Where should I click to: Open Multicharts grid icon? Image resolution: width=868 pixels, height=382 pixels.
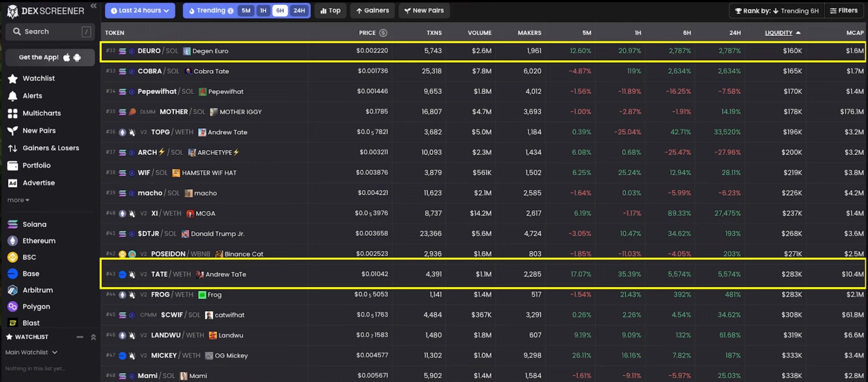(13, 114)
